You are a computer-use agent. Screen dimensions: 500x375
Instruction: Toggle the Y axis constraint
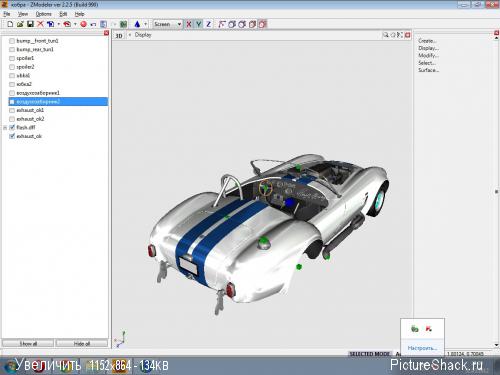pyautogui.click(x=199, y=24)
